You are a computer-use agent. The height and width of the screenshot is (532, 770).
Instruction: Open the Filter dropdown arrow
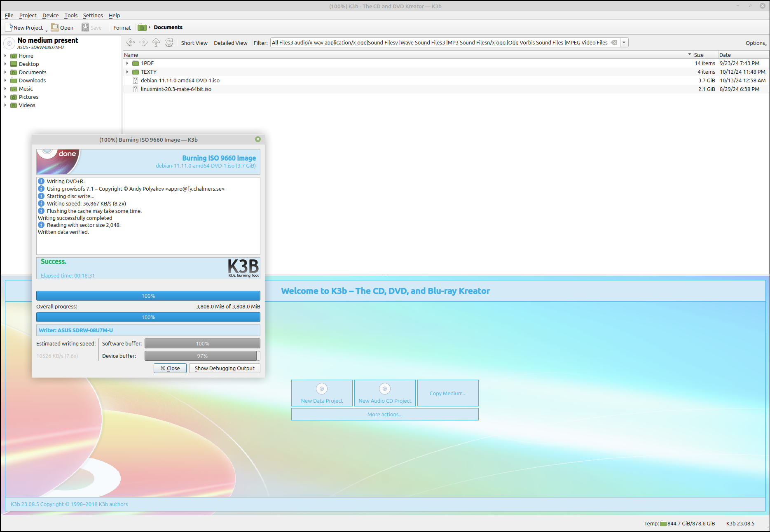[624, 43]
